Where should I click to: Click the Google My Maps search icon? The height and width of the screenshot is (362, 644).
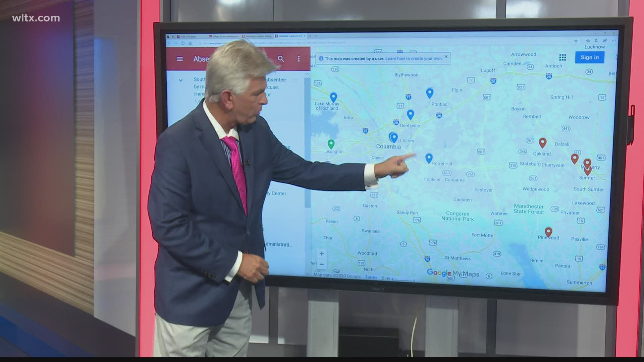tap(281, 58)
